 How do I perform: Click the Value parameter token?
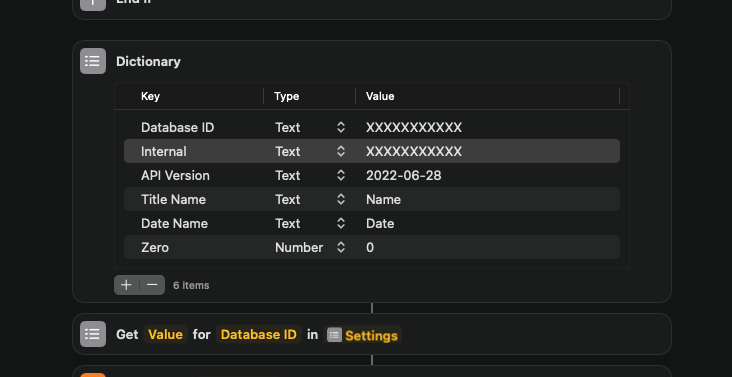tap(165, 334)
